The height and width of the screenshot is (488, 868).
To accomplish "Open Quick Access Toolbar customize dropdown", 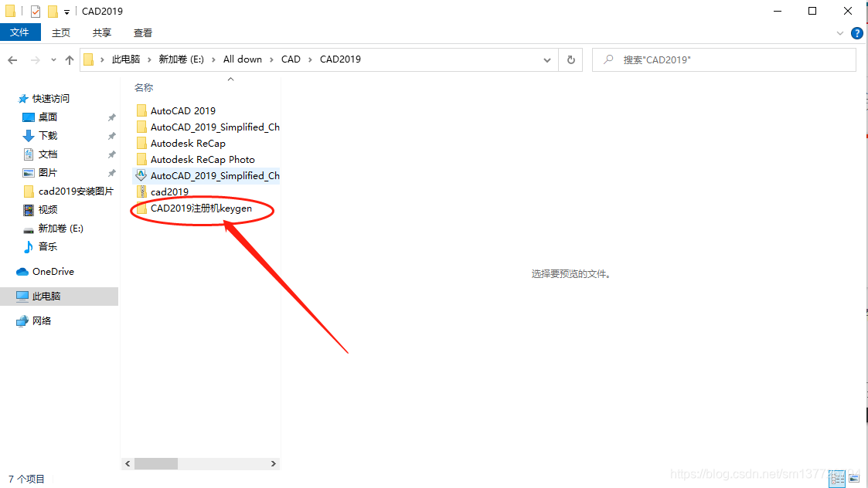I will [x=66, y=12].
